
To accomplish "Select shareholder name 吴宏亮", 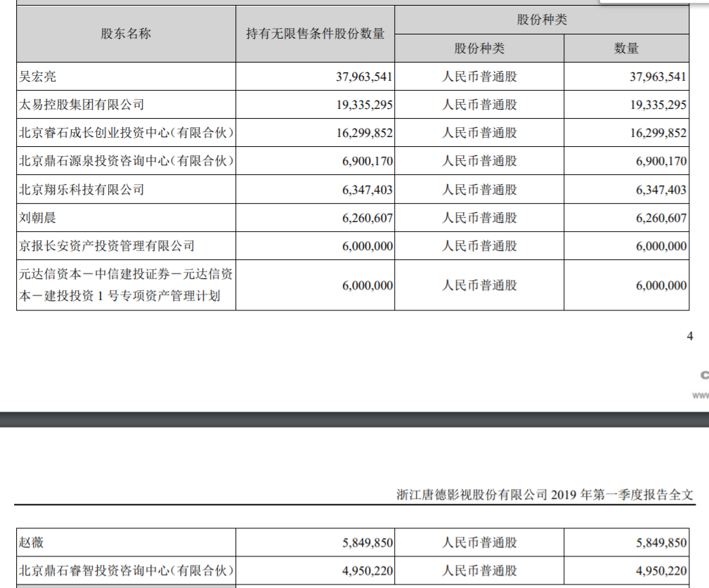I will pyautogui.click(x=37, y=77).
